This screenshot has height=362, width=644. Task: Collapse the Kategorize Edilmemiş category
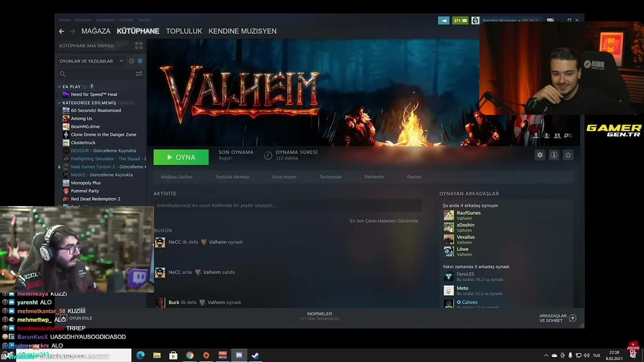[59, 103]
